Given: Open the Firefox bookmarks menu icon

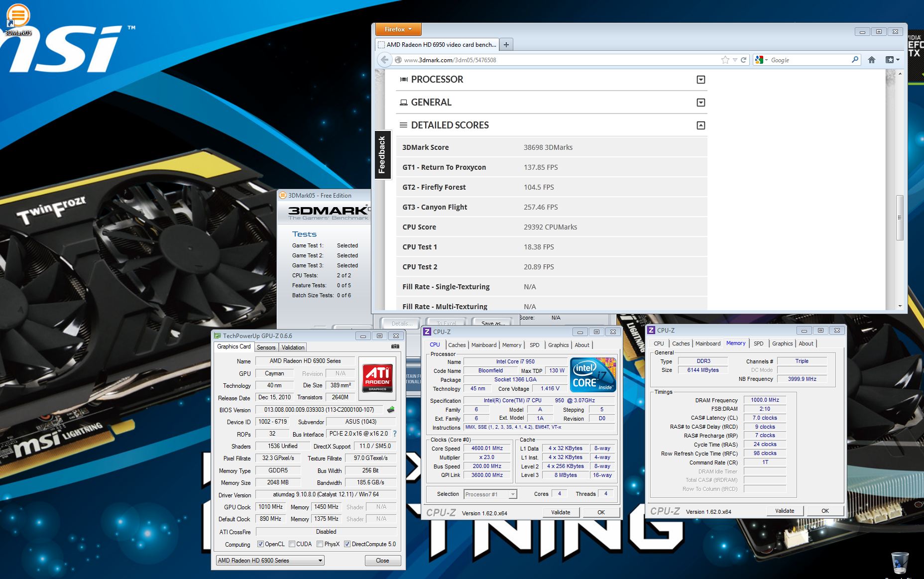Looking at the screenshot, I should (892, 60).
